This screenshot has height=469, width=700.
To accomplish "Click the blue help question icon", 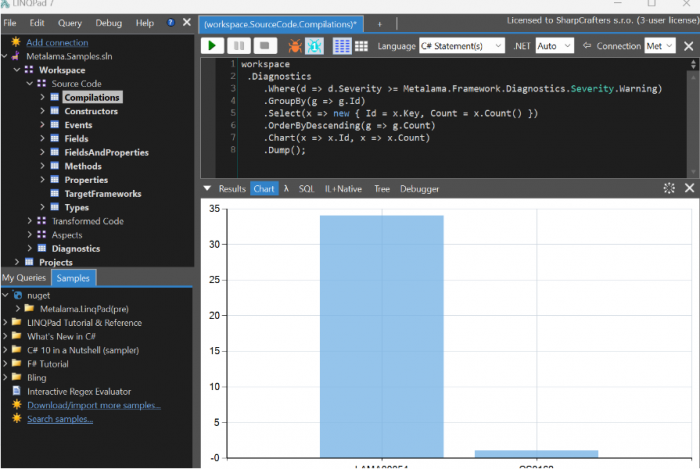I will click(171, 22).
